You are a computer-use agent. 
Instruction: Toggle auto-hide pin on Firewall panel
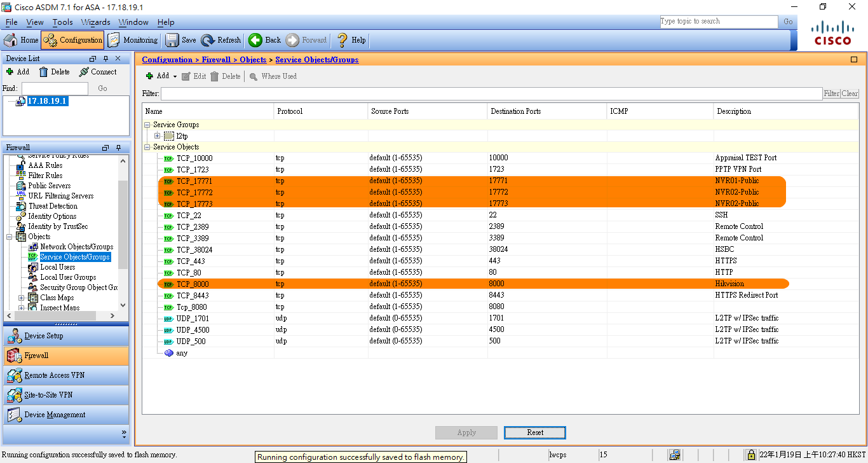point(117,148)
